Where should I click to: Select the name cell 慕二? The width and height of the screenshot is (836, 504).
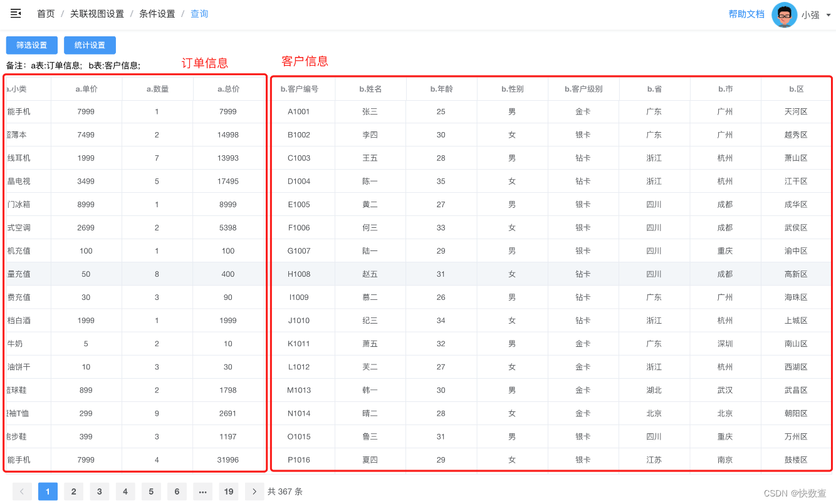(x=370, y=297)
